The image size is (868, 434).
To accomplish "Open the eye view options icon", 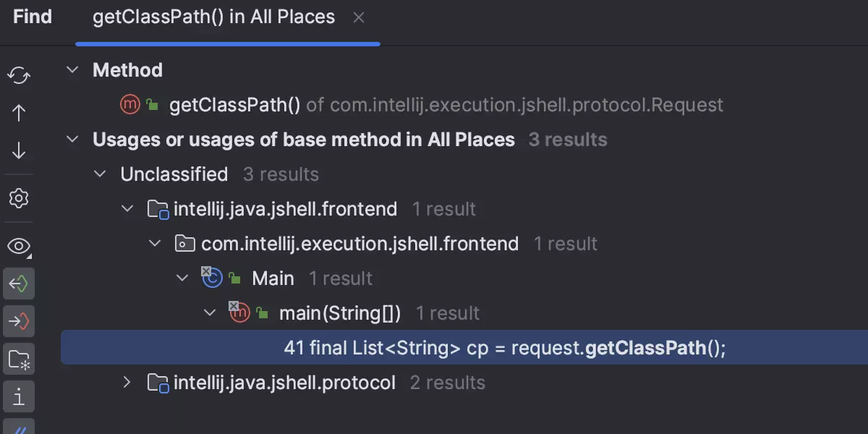I will pyautogui.click(x=19, y=247).
